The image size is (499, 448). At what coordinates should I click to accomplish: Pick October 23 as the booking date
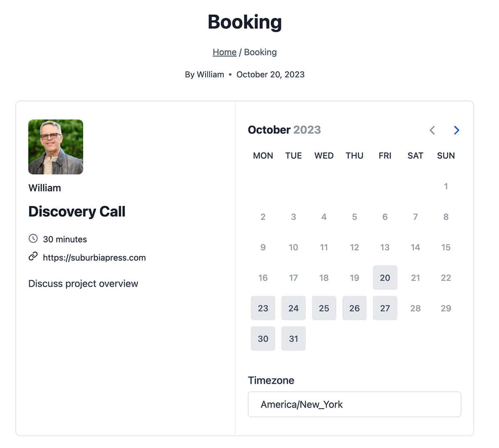click(x=263, y=308)
